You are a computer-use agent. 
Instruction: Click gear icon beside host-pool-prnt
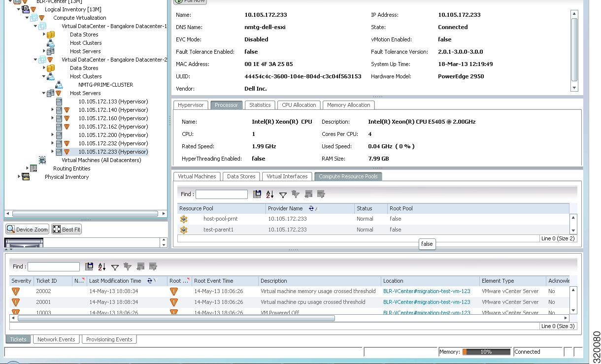[184, 219]
